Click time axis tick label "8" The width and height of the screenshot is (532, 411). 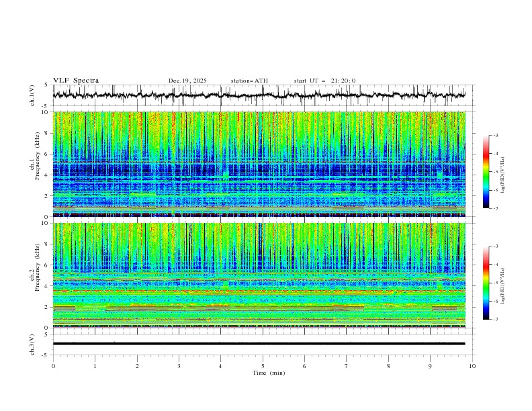click(x=388, y=366)
